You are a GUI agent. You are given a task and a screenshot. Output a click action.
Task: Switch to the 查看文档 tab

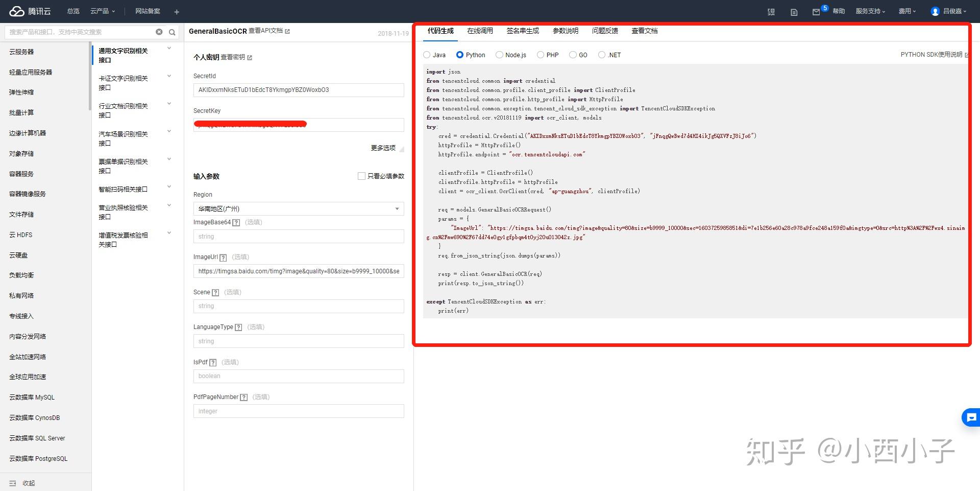[644, 31]
